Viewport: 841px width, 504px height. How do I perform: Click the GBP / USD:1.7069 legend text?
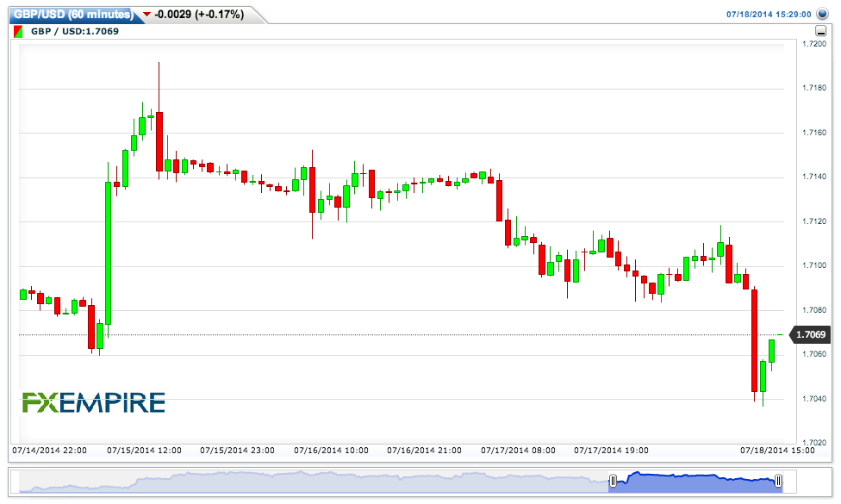pyautogui.click(x=75, y=32)
